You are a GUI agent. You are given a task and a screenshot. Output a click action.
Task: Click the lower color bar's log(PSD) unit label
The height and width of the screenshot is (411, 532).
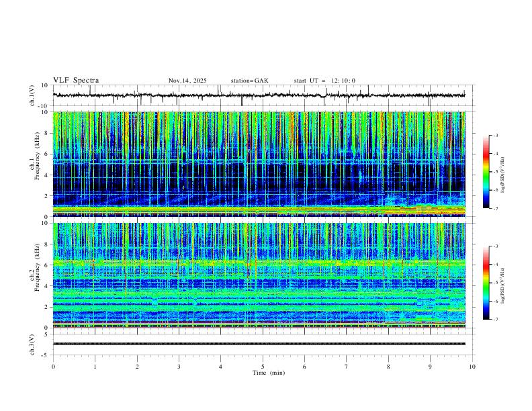coord(503,285)
